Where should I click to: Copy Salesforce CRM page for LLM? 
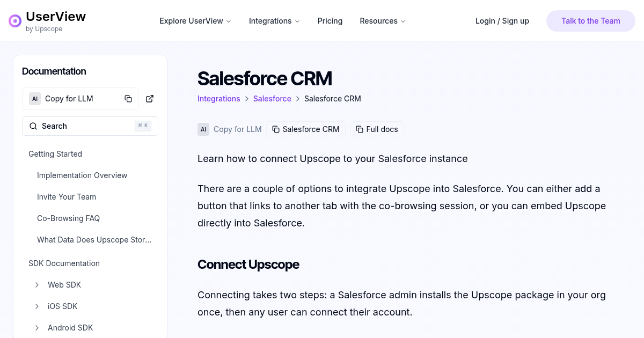(x=306, y=129)
